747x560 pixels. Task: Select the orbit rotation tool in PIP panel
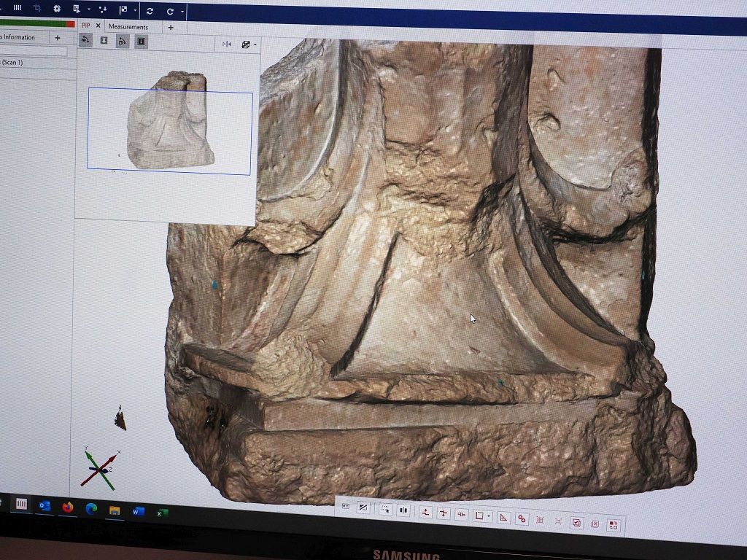[x=85, y=42]
